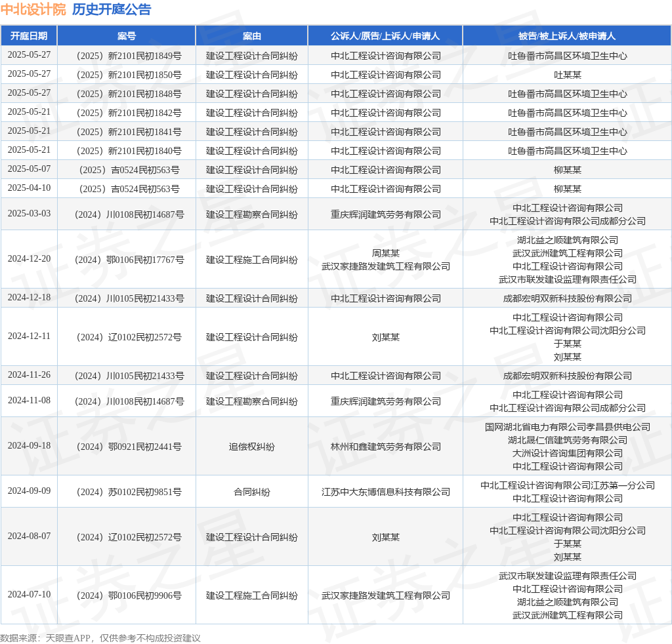The image size is (672, 644).
Task: Select case number (2024)苏0102民初9851号
Action: 127,492
